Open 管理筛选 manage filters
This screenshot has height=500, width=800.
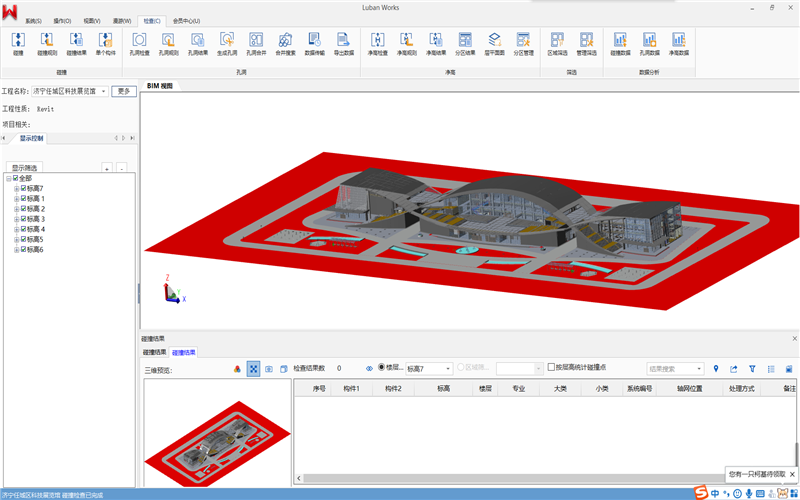[x=586, y=43]
